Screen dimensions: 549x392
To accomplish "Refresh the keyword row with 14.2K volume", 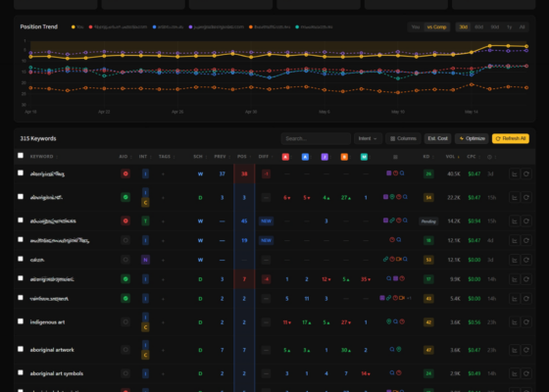I will (x=526, y=221).
